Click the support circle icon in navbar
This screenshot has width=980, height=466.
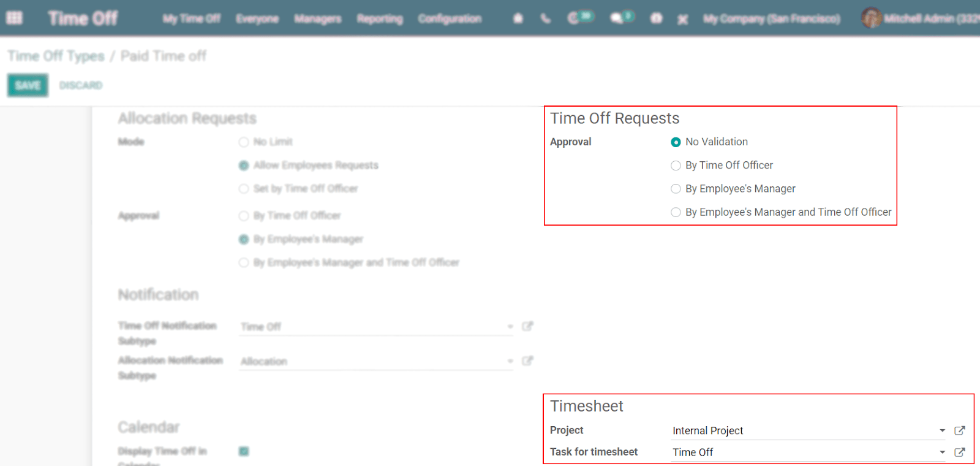(x=656, y=18)
